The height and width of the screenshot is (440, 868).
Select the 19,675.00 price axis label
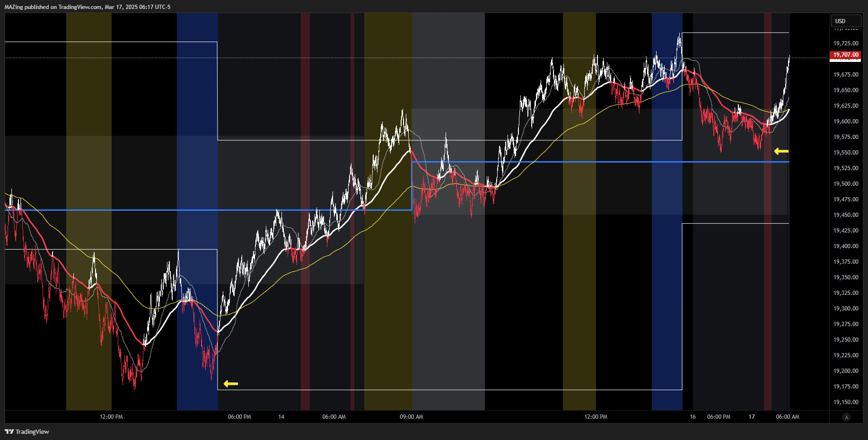point(846,75)
